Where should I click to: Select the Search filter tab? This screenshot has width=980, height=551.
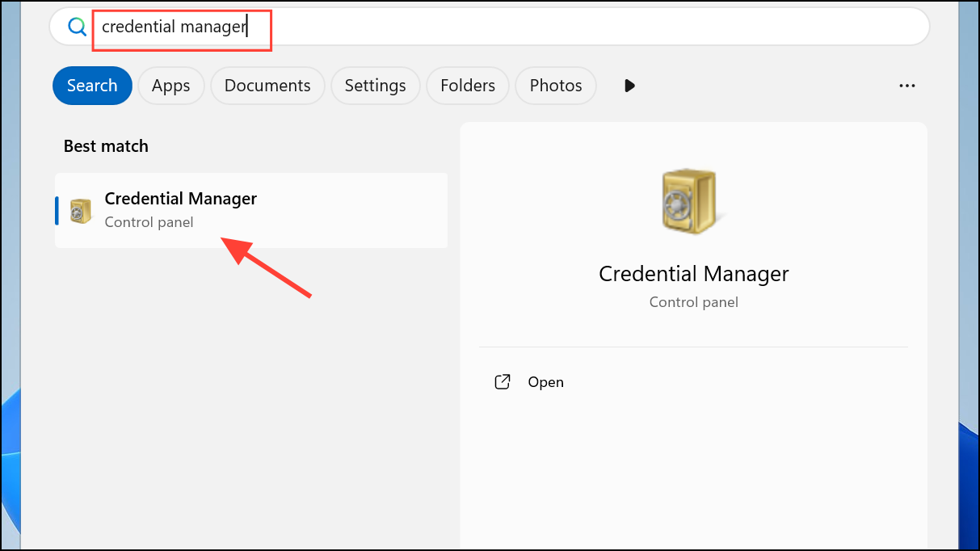pos(92,86)
